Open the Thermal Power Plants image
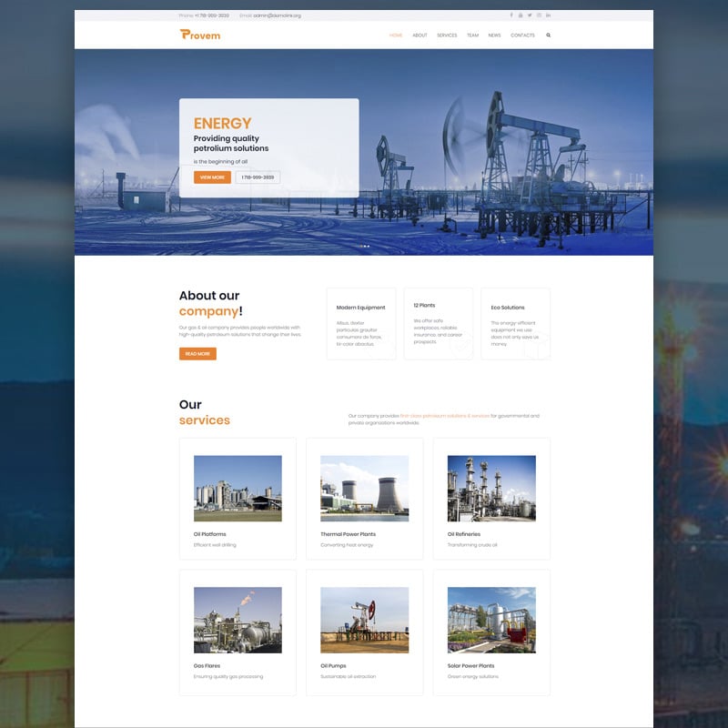 pos(364,489)
